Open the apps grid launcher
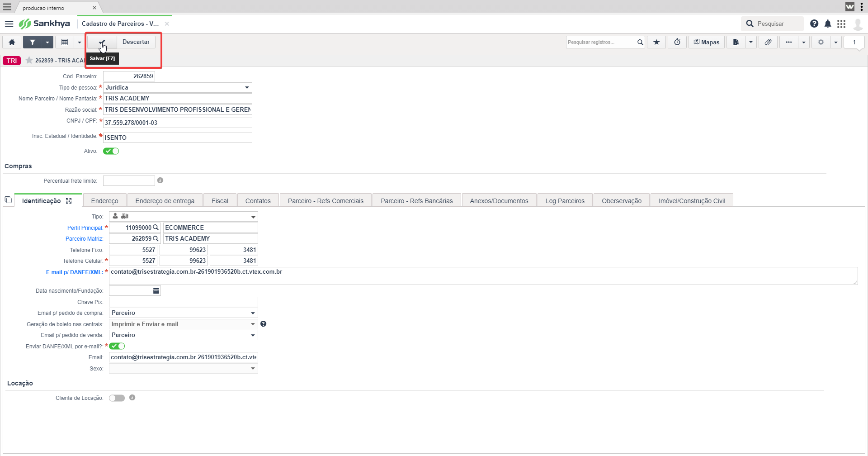This screenshot has height=456, width=868. tap(841, 24)
